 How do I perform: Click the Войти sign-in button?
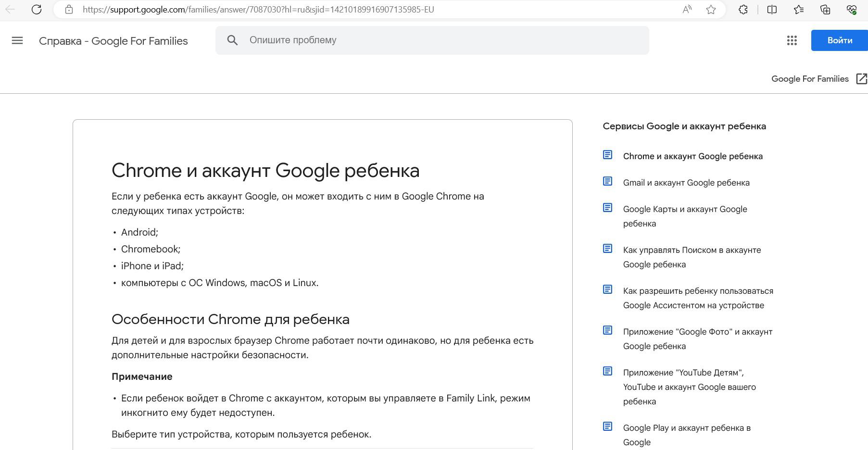point(839,40)
